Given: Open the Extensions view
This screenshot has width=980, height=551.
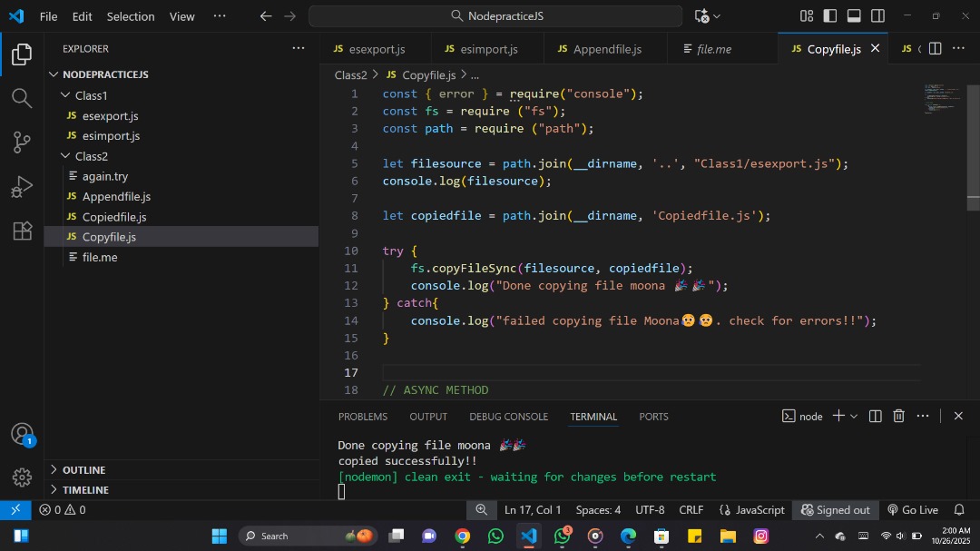Looking at the screenshot, I should click(22, 231).
